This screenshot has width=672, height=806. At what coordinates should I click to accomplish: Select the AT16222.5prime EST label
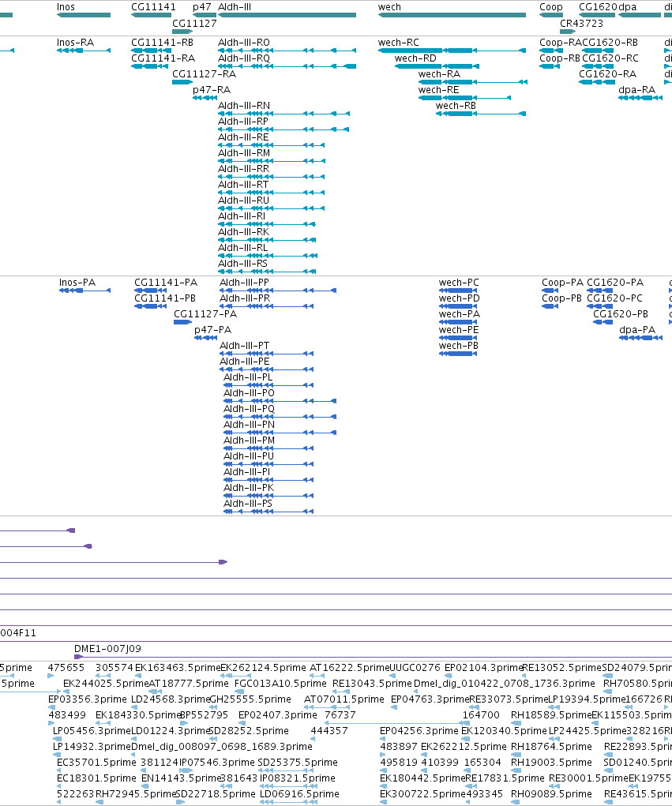[x=349, y=668]
